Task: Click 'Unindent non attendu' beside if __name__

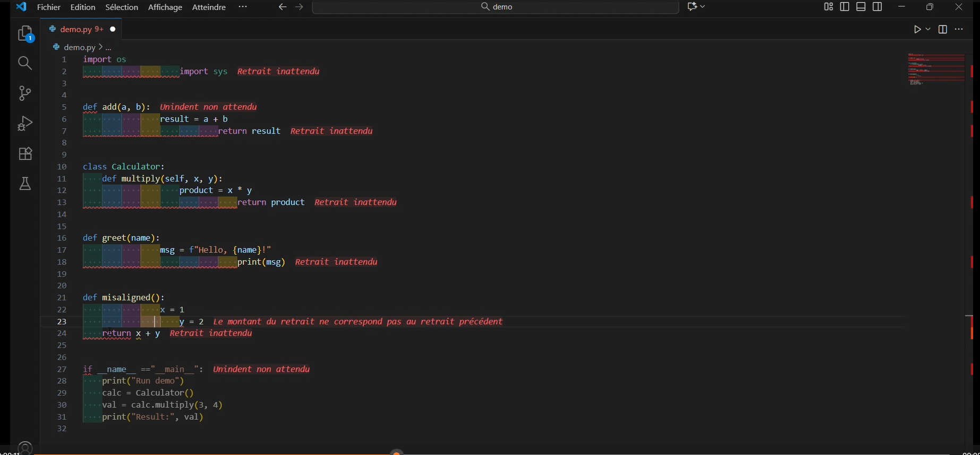Action: pos(261,369)
